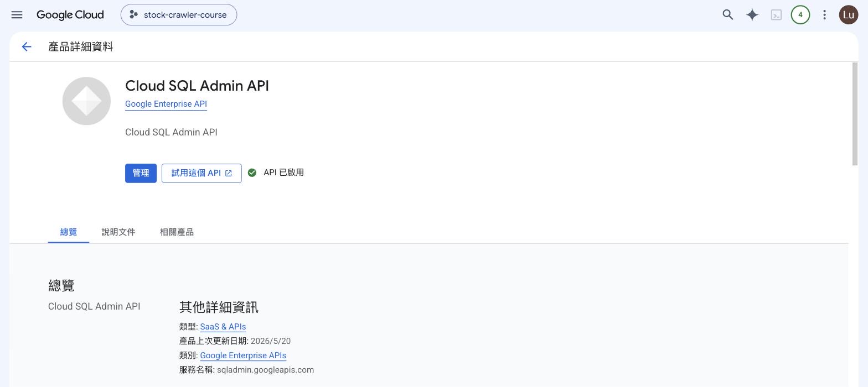Go back using the left arrow
This screenshot has width=868, height=387.
coord(27,47)
